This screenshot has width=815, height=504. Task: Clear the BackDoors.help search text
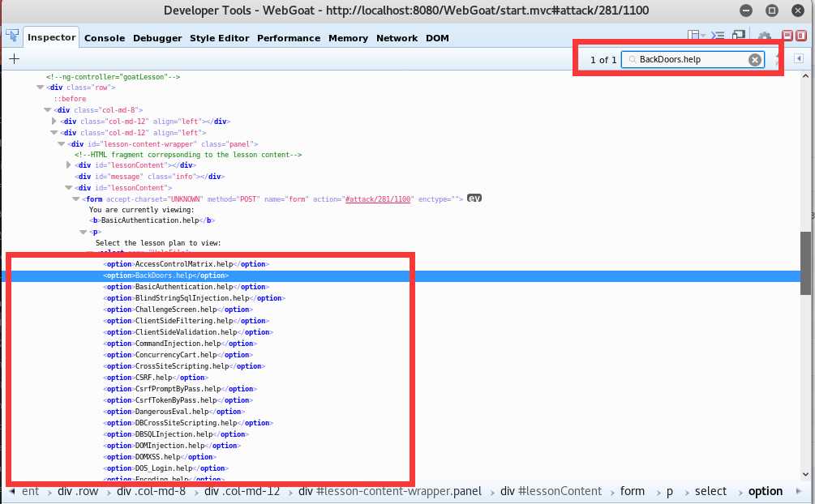[x=755, y=60]
